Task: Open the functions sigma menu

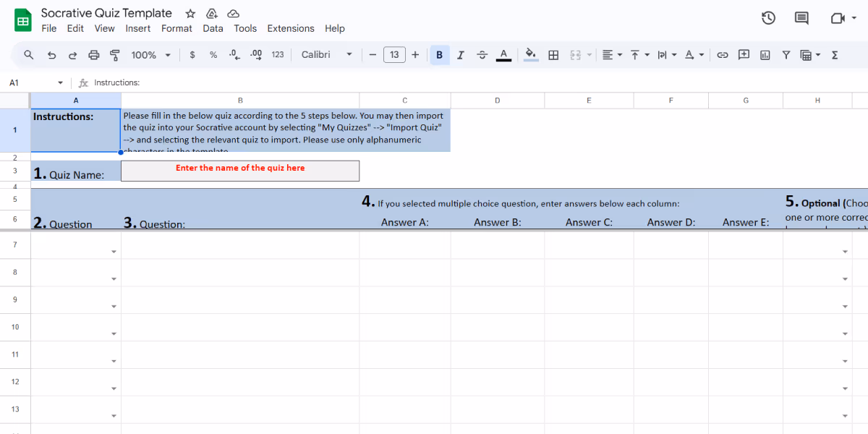Action: coord(835,54)
